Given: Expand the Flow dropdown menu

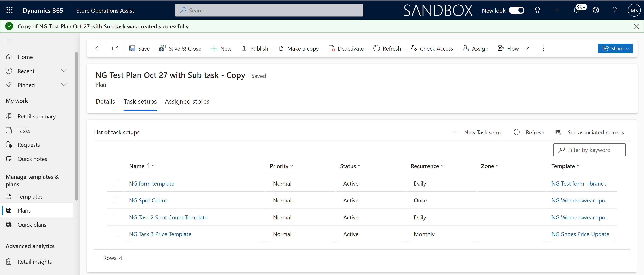Looking at the screenshot, I should tap(527, 48).
